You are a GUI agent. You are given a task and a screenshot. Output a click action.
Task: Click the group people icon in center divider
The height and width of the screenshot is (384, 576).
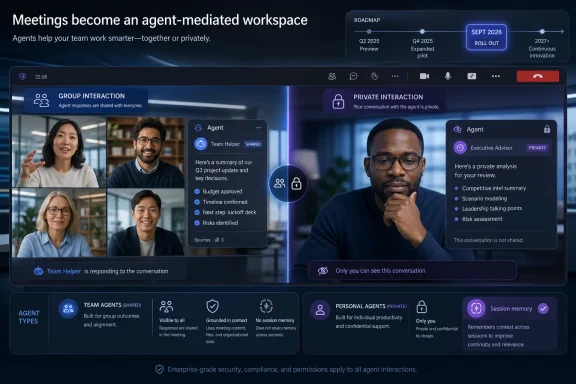coord(280,183)
